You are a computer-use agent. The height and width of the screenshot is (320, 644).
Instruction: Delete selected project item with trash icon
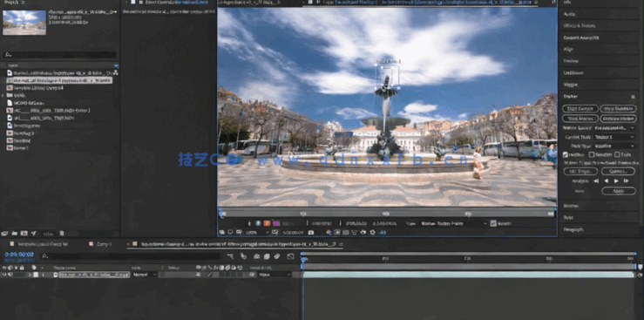click(x=62, y=234)
